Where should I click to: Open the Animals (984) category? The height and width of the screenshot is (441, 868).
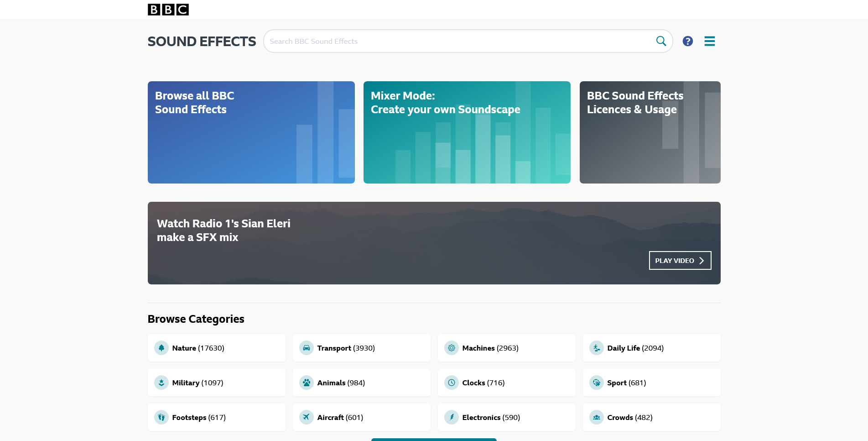coord(362,383)
